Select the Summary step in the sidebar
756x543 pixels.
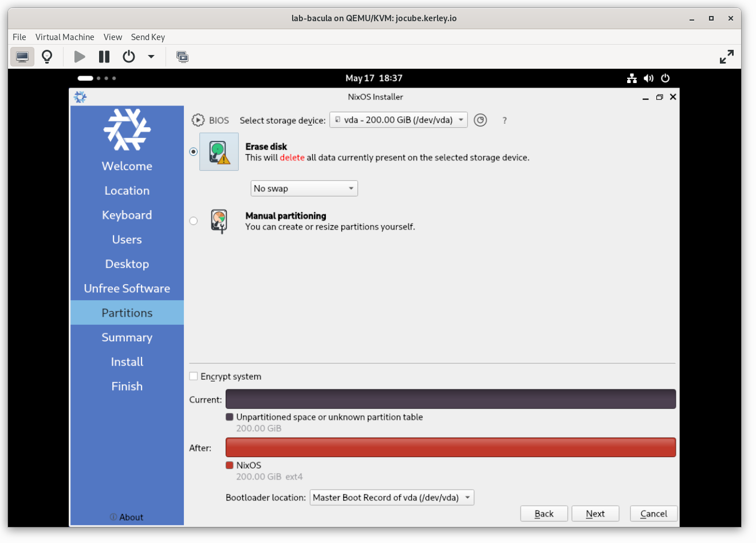coord(127,337)
